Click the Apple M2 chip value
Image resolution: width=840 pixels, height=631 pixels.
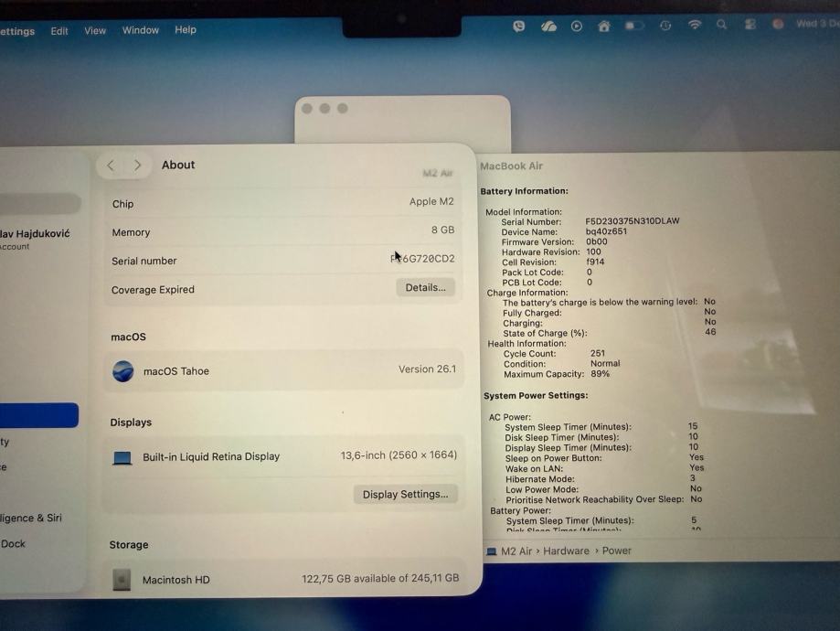431,201
